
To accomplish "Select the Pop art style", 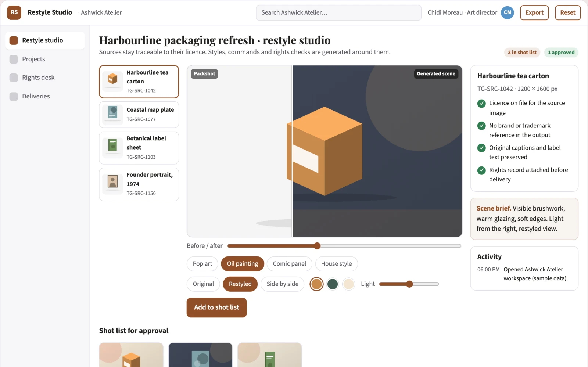I will [x=202, y=264].
